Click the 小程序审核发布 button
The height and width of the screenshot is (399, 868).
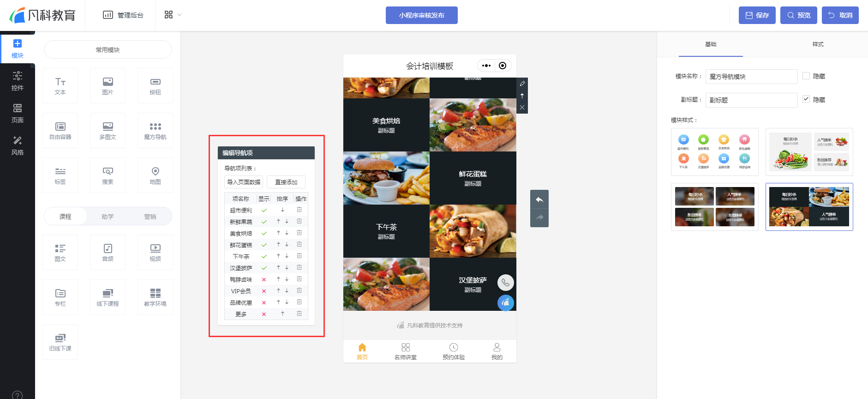pos(422,15)
